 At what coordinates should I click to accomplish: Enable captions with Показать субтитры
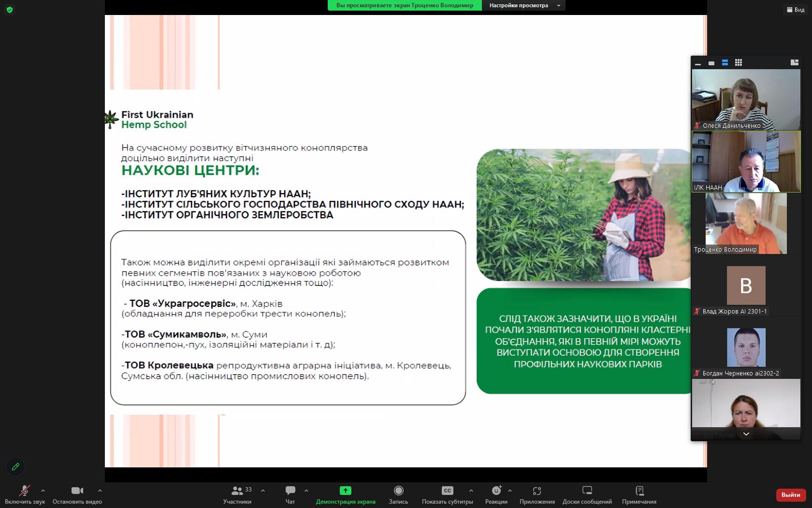tap(448, 494)
